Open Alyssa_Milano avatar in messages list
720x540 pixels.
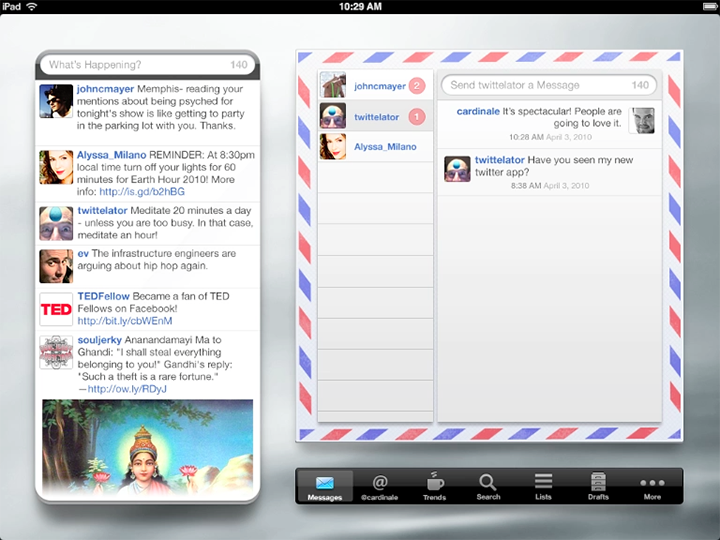click(332, 146)
